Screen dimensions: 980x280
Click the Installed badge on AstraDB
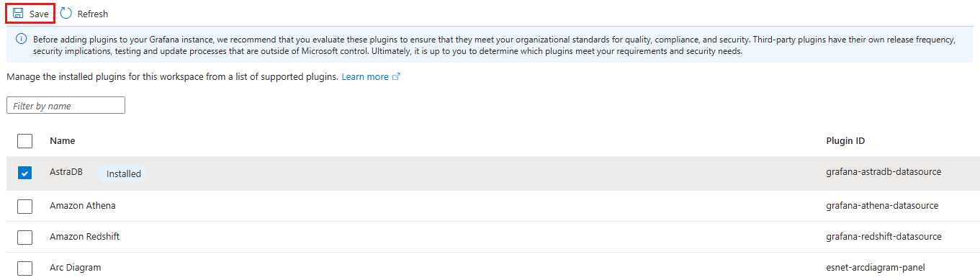[124, 173]
